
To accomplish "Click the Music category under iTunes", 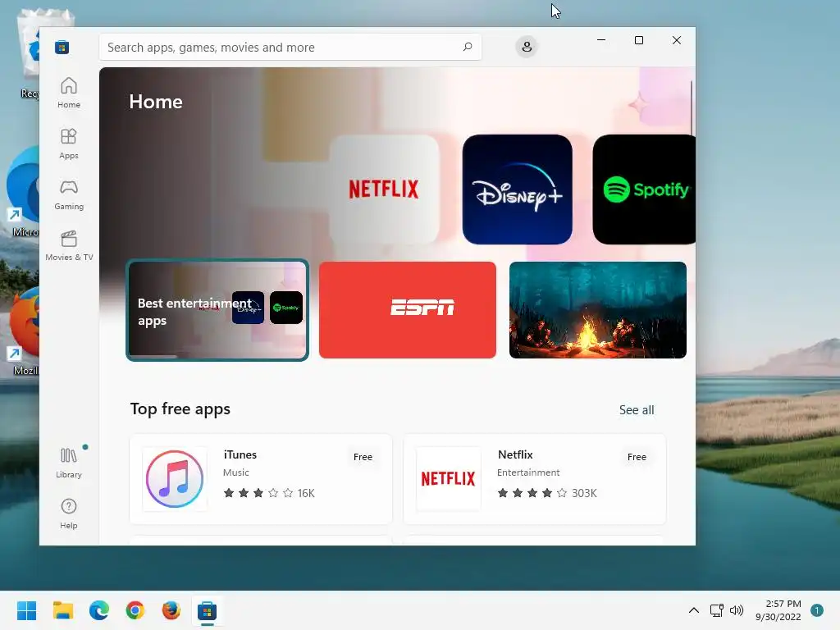I will (235, 472).
